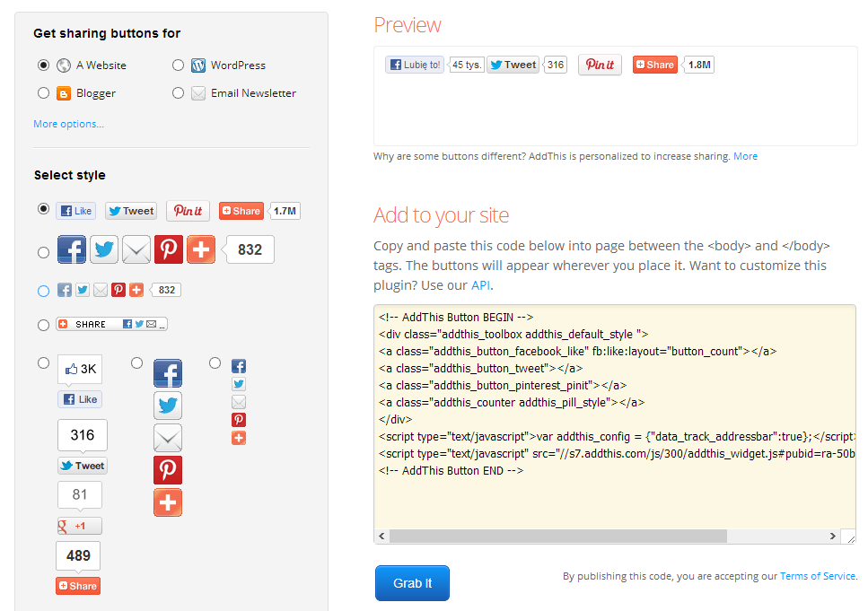Image resolution: width=868 pixels, height=611 pixels.
Task: Click the large Pinterest icon in horizontal row
Action: click(168, 249)
